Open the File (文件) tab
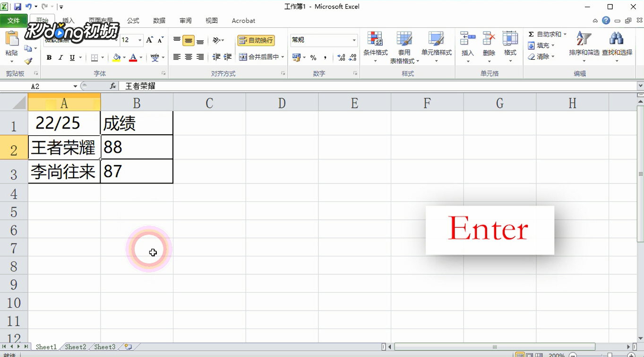 tap(14, 21)
